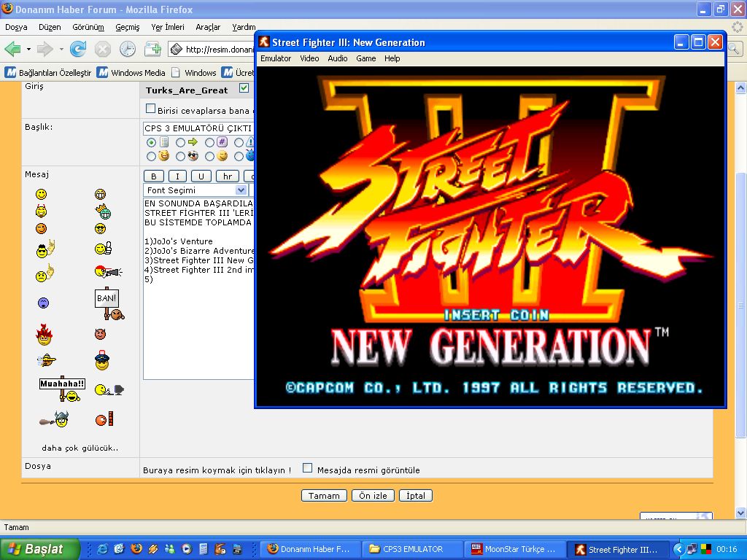Select the laughing smiley topic icon radio
The width and height of the screenshot is (747, 560).
pyautogui.click(x=151, y=156)
